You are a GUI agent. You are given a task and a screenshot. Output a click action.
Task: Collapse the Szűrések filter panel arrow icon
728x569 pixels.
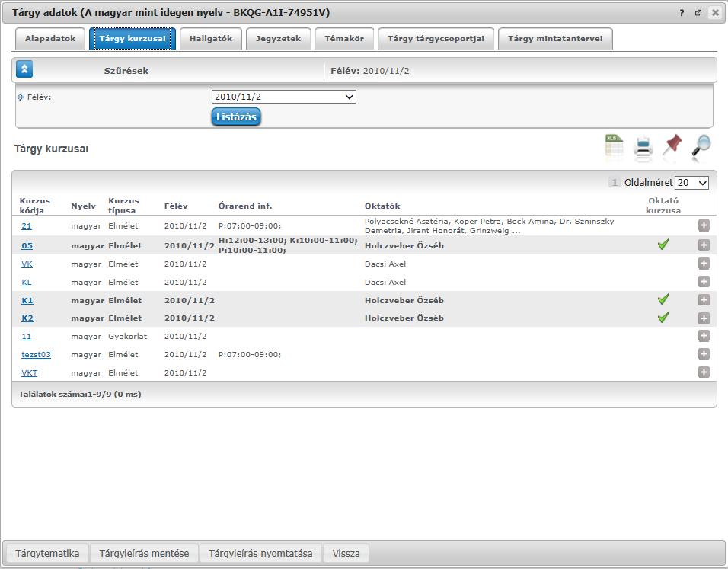point(24,69)
